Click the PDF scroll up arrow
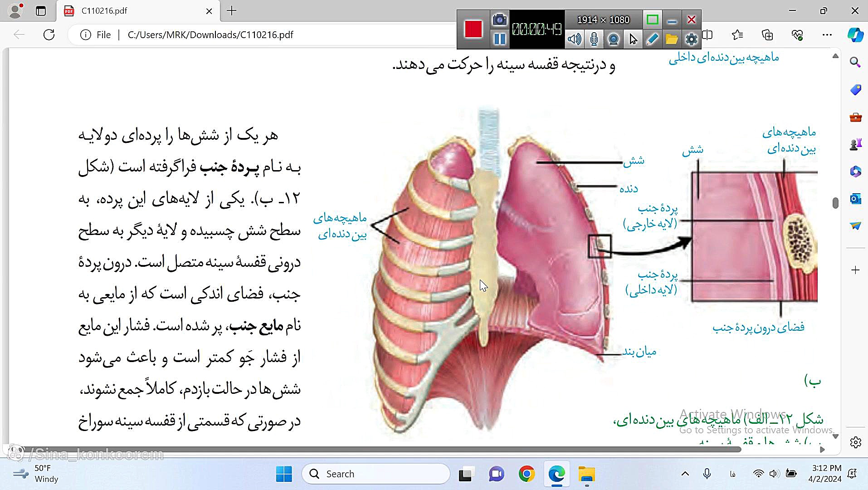The width and height of the screenshot is (868, 490). 835,56
